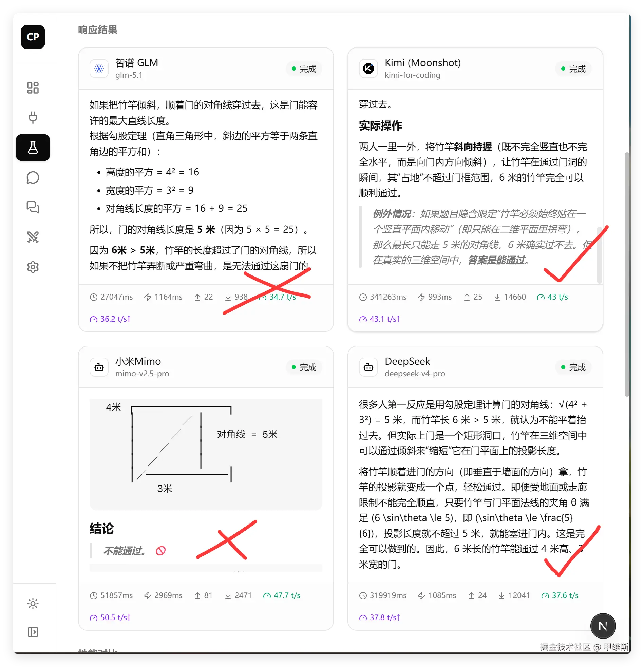The image size is (644, 667).
Task: Click the 36.2 t/s↑ speed value
Action: click(115, 319)
